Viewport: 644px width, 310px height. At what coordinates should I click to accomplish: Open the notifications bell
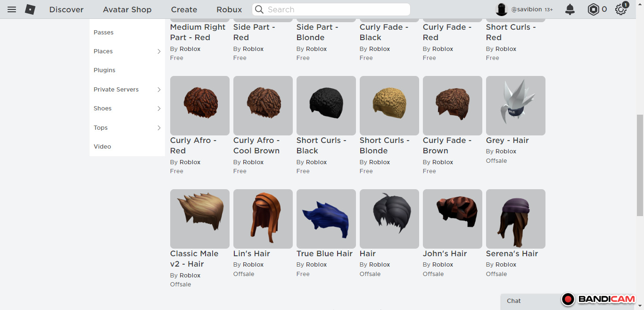pos(570,9)
